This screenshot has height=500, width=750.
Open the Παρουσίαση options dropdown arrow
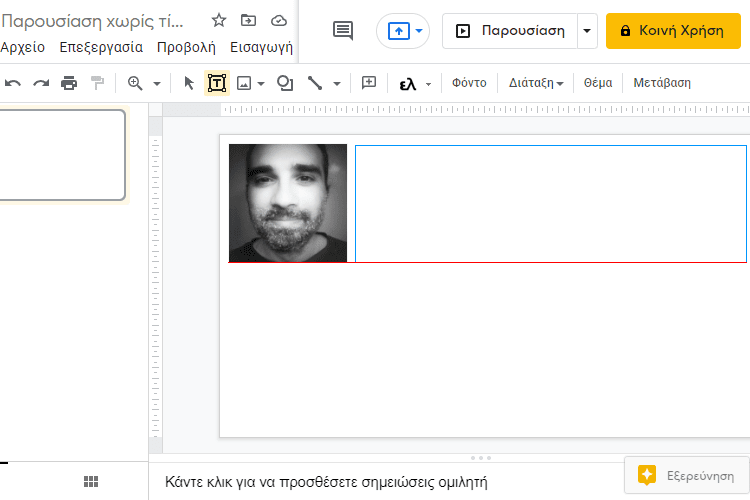click(587, 31)
